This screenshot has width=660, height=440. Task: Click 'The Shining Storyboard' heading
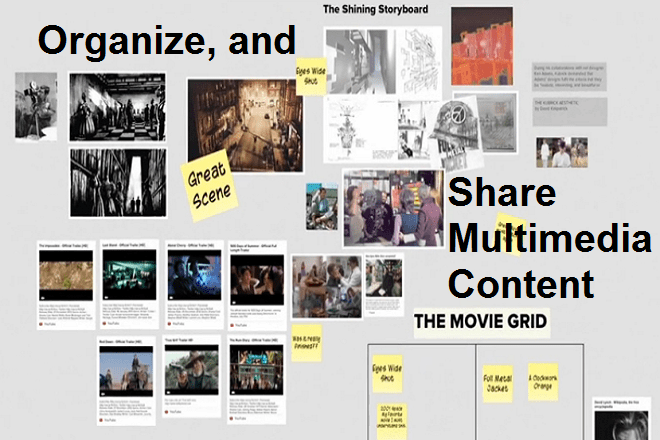tap(375, 9)
